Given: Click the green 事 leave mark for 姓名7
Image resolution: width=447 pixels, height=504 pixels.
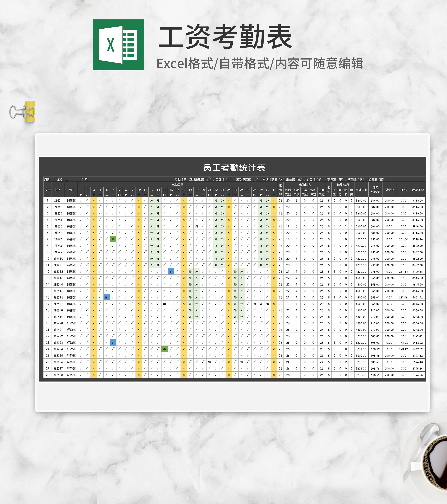Looking at the screenshot, I should click(x=113, y=239).
